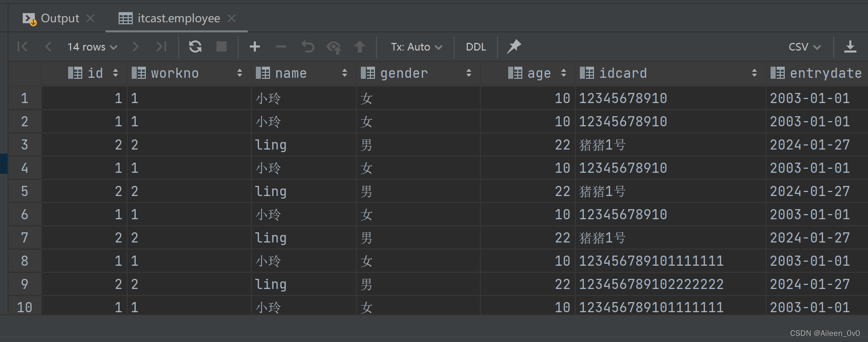Go to first page of results
The height and width of the screenshot is (342, 868).
[22, 47]
